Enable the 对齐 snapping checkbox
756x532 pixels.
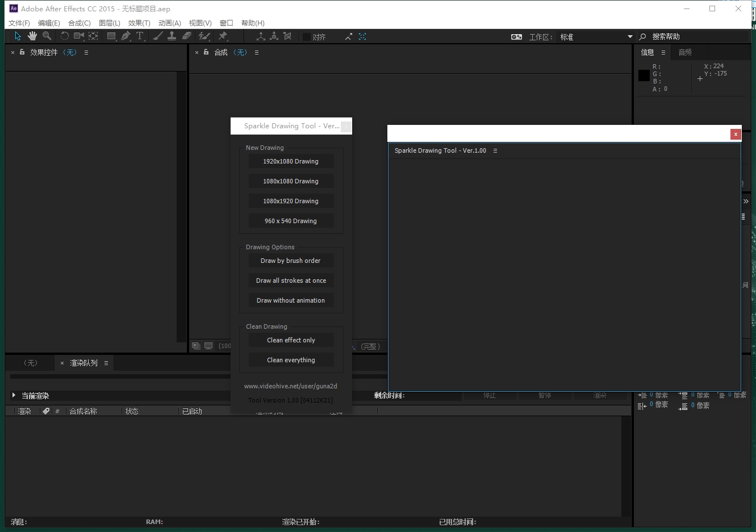307,37
